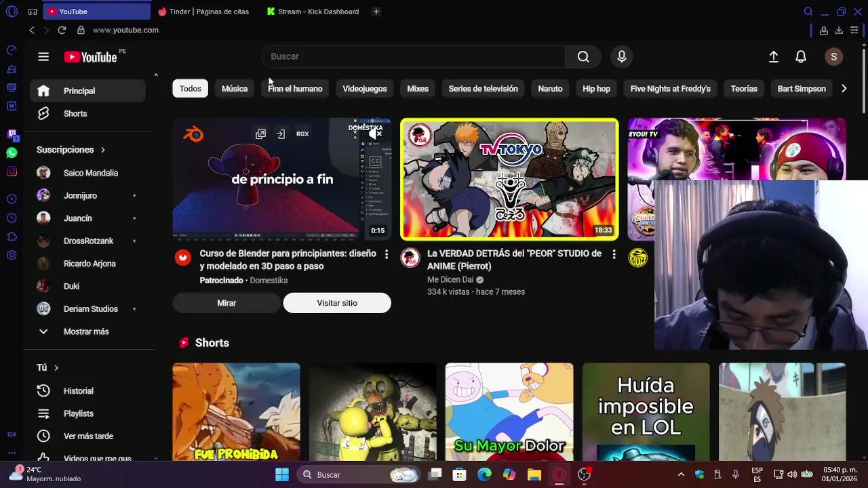Expand the Tú section arrow
The width and height of the screenshot is (868, 488).
56,367
